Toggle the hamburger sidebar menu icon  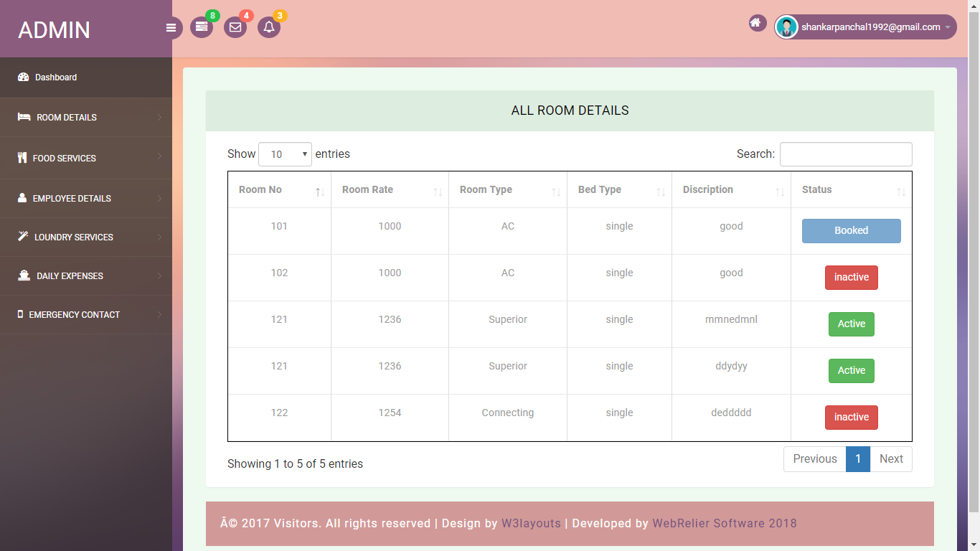(x=171, y=28)
